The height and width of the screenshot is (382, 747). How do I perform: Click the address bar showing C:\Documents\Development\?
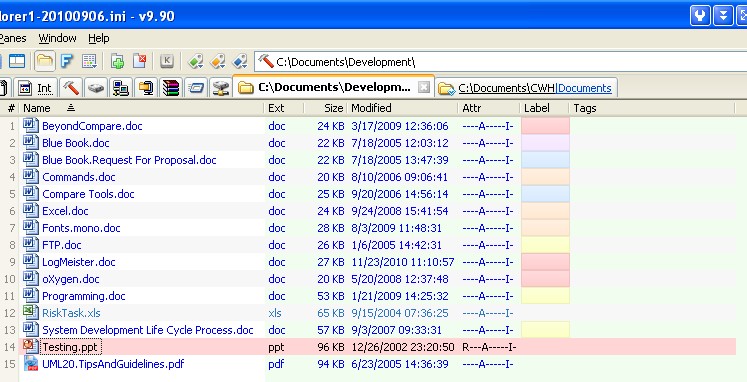500,61
